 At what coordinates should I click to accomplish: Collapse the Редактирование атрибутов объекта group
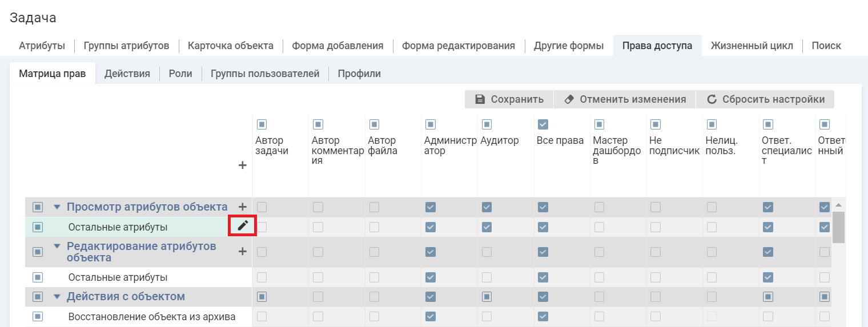pos(57,247)
